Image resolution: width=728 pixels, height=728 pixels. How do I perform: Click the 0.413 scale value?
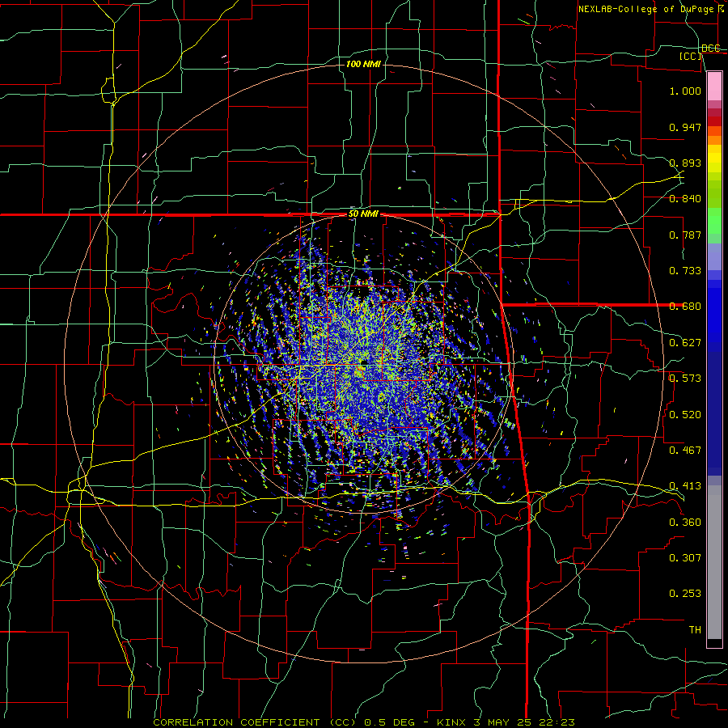tap(685, 486)
